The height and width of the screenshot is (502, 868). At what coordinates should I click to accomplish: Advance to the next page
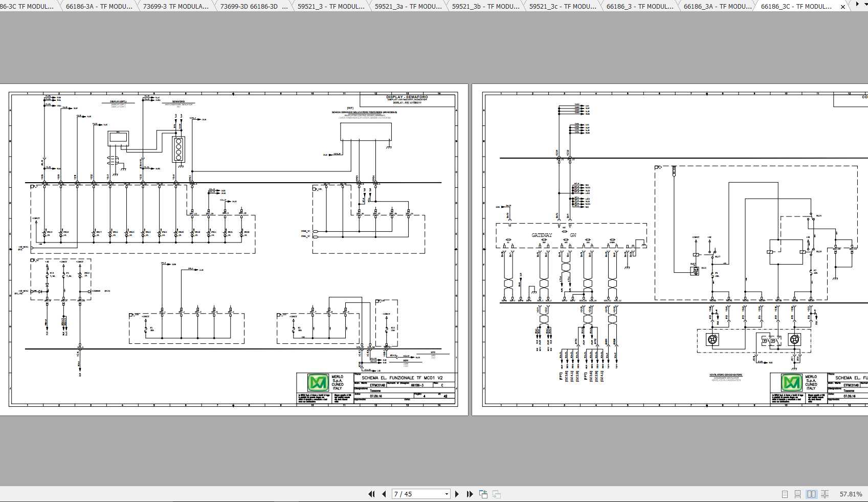(457, 494)
